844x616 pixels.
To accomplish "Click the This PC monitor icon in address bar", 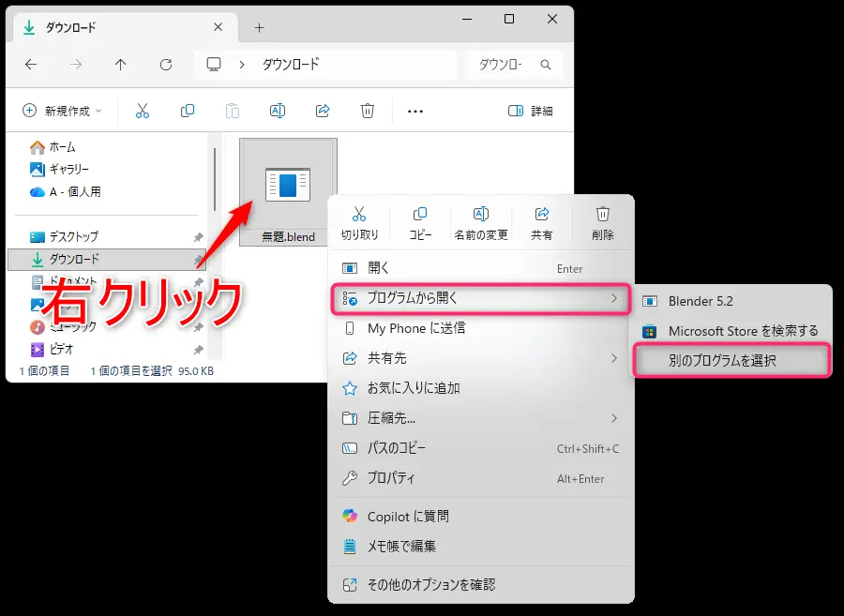I will [214, 65].
